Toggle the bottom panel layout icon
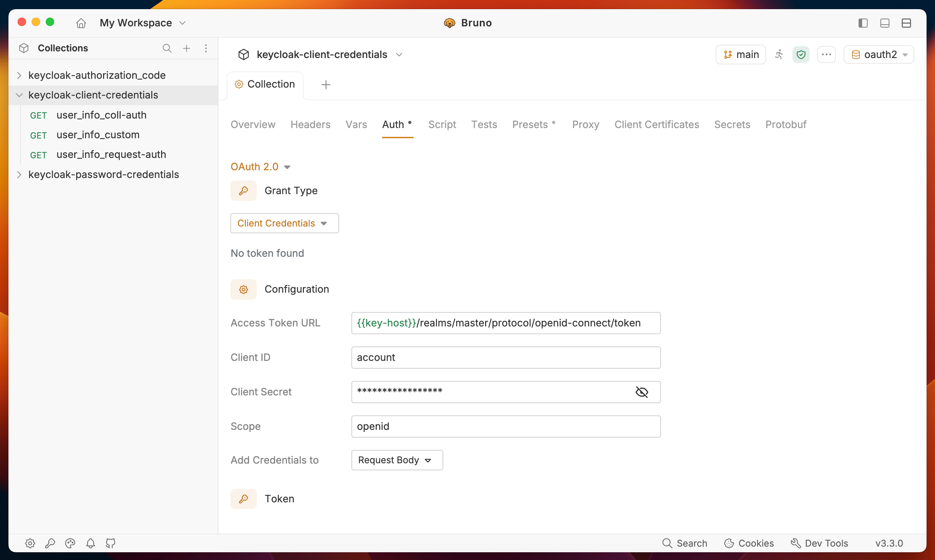This screenshot has height=560, width=935. (x=884, y=23)
